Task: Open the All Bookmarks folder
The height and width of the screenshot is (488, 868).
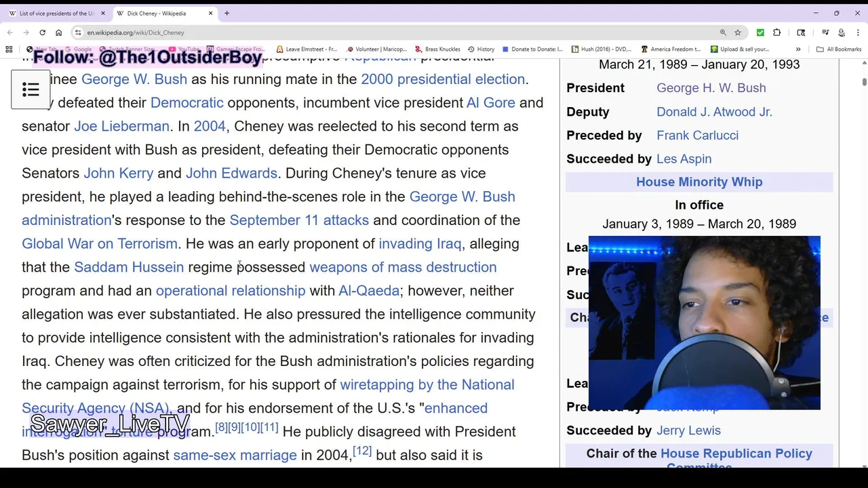Action: click(839, 49)
